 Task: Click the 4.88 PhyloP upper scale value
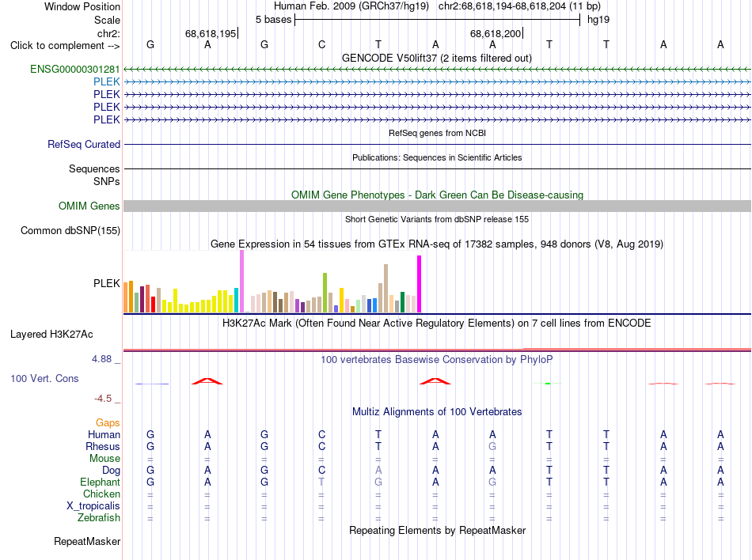click(101, 359)
